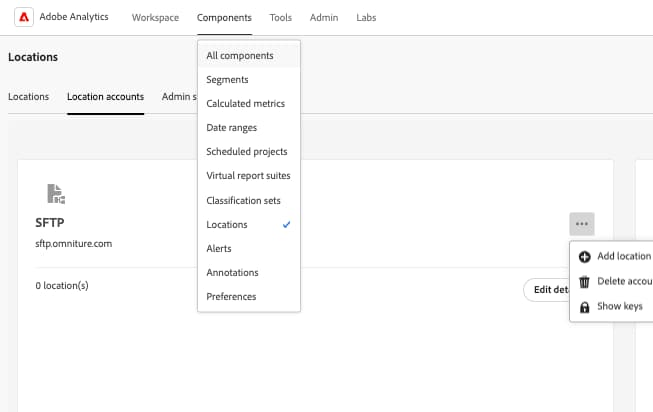Switch to the Location accounts tab

tap(105, 97)
